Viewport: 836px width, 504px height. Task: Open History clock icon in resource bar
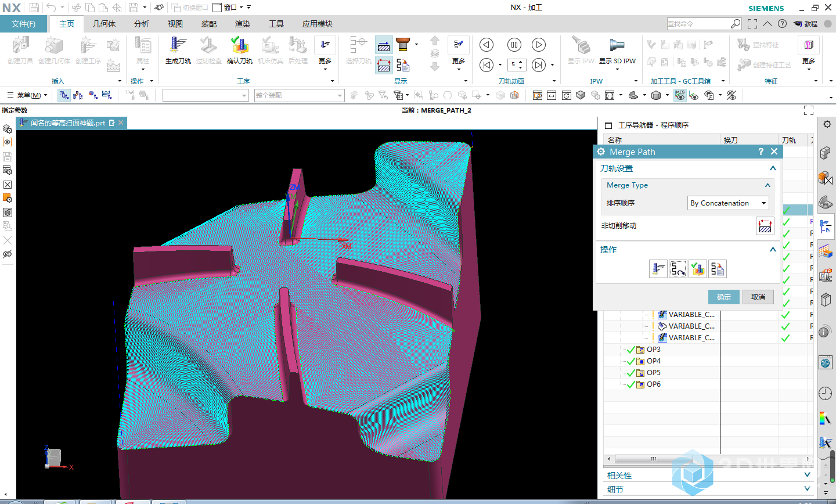click(826, 393)
